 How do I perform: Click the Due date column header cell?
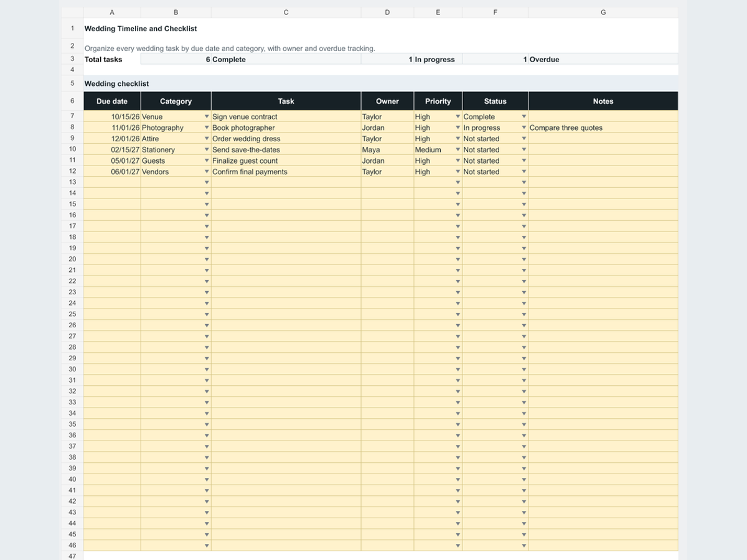pyautogui.click(x=112, y=101)
